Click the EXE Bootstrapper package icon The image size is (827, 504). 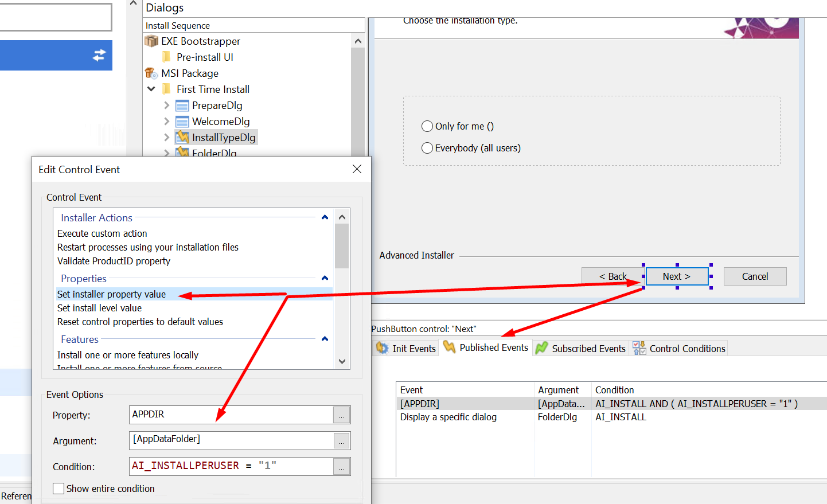(x=151, y=41)
